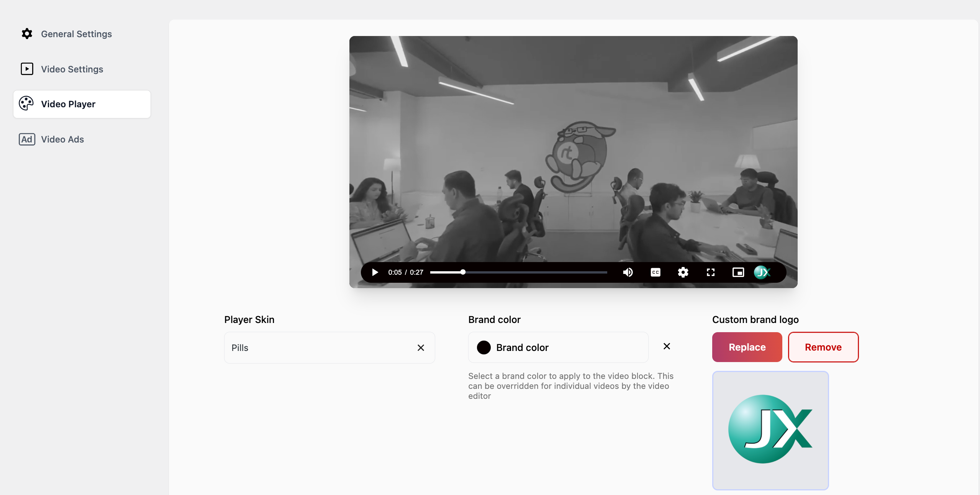Click the video progress seek bar
The image size is (980, 495).
(x=536, y=272)
